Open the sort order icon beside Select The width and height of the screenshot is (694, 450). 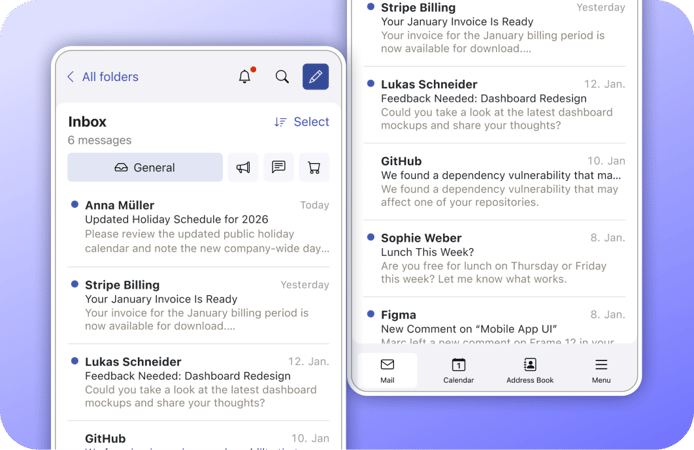(280, 122)
